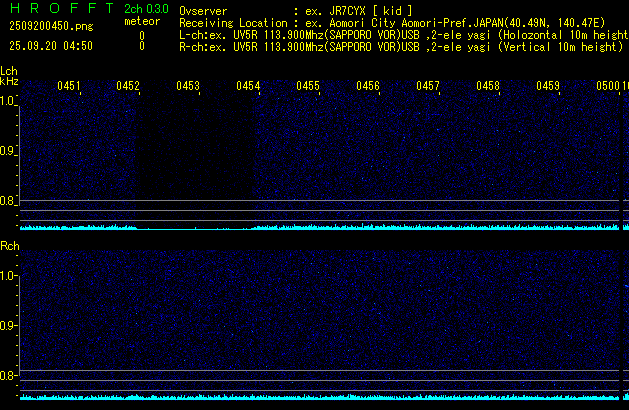Image resolution: width=629 pixels, height=410 pixels.
Task: Select the 25.09.20 04:50 timestamp
Action: (x=49, y=45)
